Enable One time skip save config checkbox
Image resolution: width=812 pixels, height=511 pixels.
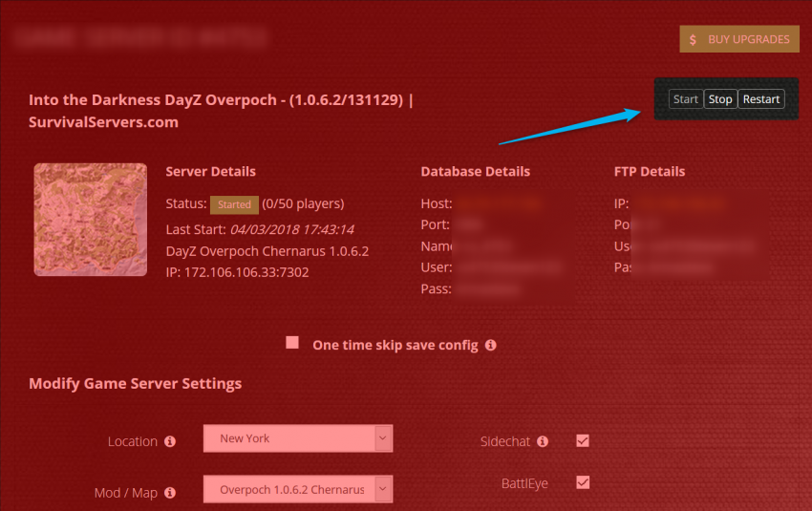click(292, 343)
